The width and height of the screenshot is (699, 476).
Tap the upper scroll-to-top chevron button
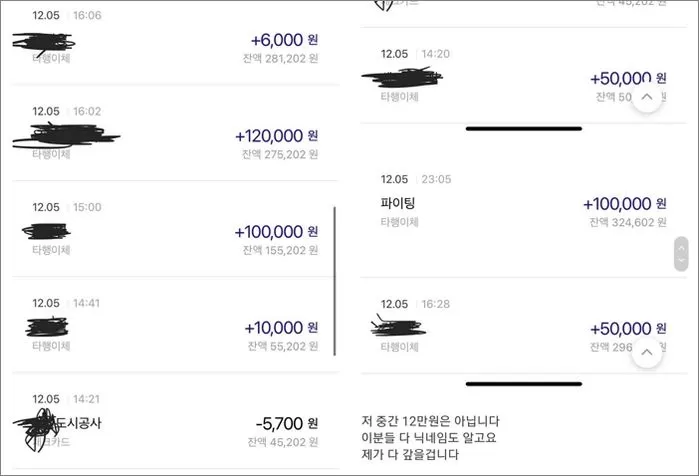(647, 97)
